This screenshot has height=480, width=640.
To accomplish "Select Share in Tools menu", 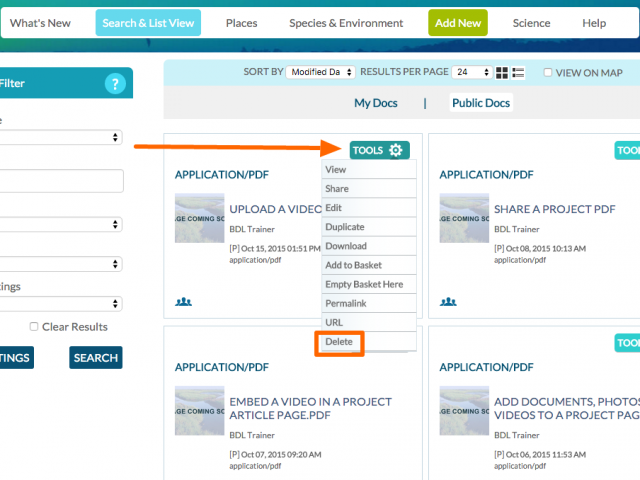I will coord(369,189).
